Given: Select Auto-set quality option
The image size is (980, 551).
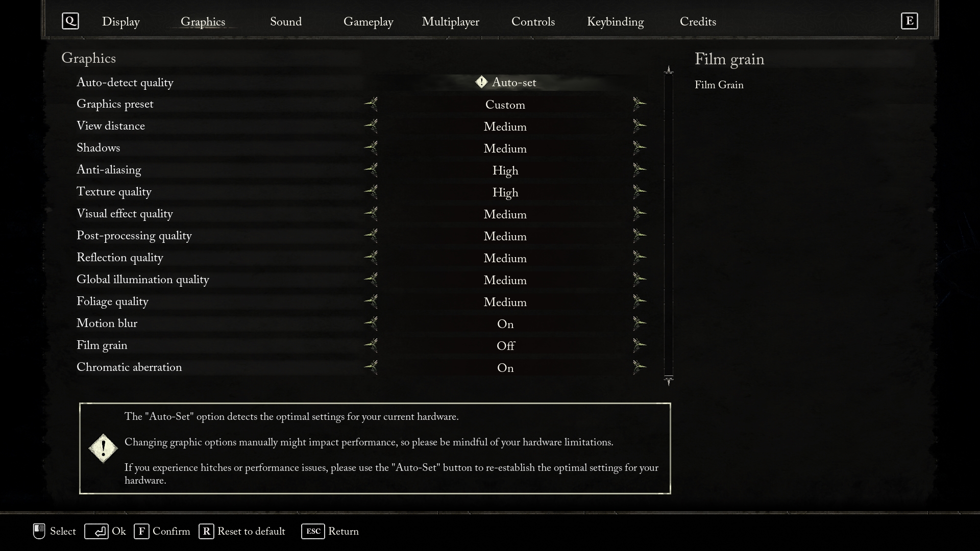Looking at the screenshot, I should point(505,82).
